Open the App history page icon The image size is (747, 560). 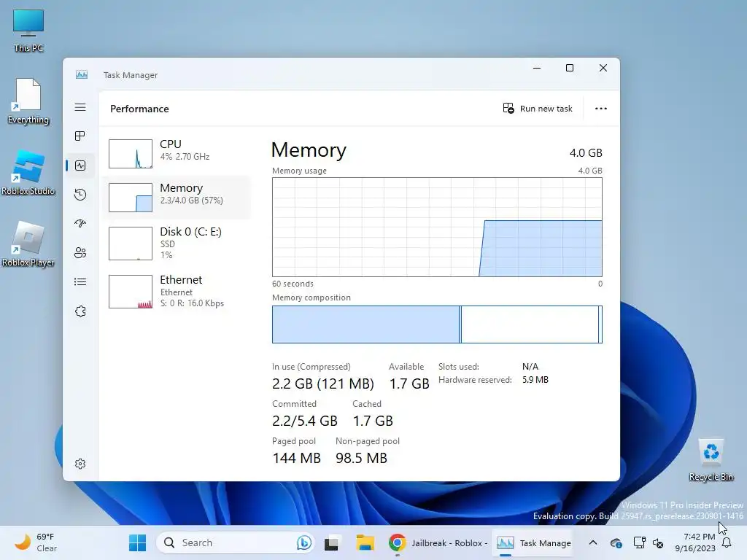pos(80,194)
